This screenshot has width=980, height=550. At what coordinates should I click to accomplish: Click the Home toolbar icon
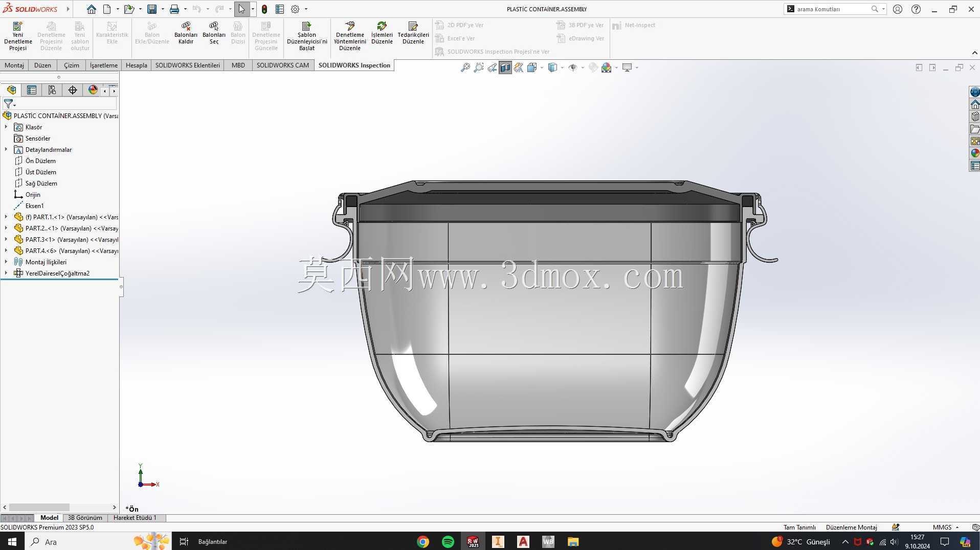(x=92, y=9)
